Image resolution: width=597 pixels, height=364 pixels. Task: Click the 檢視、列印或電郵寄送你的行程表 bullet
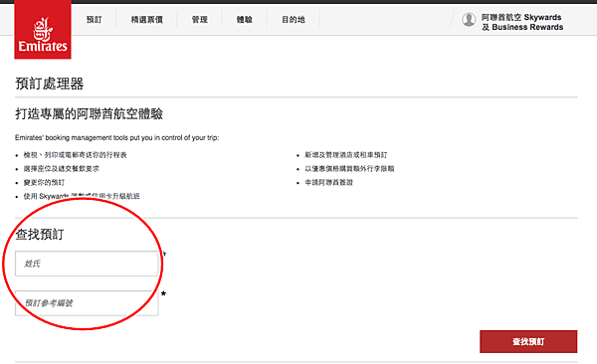[75, 155]
